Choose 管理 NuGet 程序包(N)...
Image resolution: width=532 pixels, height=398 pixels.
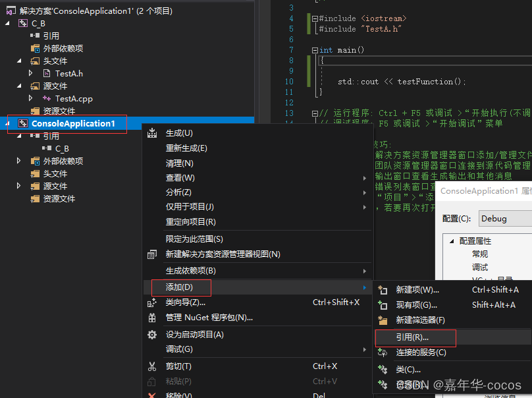(x=257, y=318)
